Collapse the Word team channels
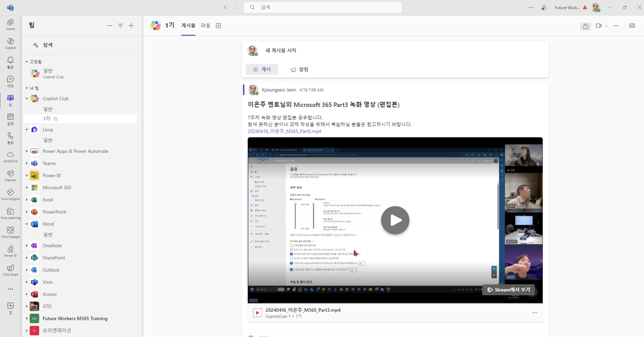The height and width of the screenshot is (337, 644). coord(27,224)
